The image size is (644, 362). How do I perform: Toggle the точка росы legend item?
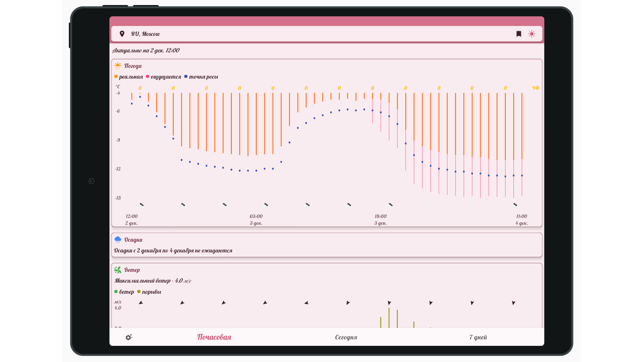tap(201, 77)
